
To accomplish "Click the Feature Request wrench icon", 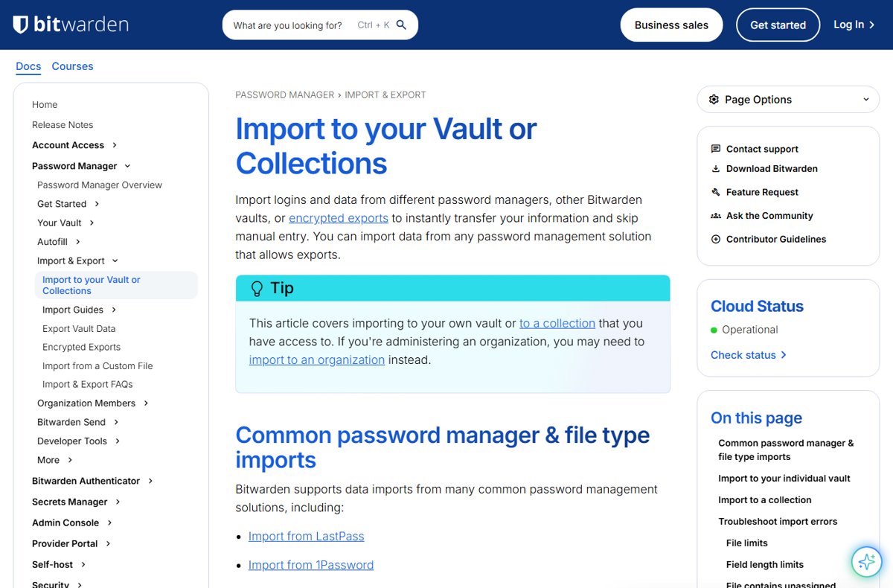I will point(716,192).
